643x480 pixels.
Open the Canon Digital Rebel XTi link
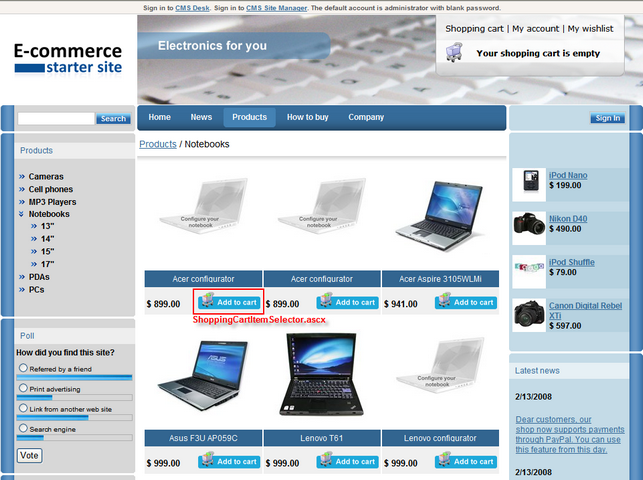[x=586, y=310]
